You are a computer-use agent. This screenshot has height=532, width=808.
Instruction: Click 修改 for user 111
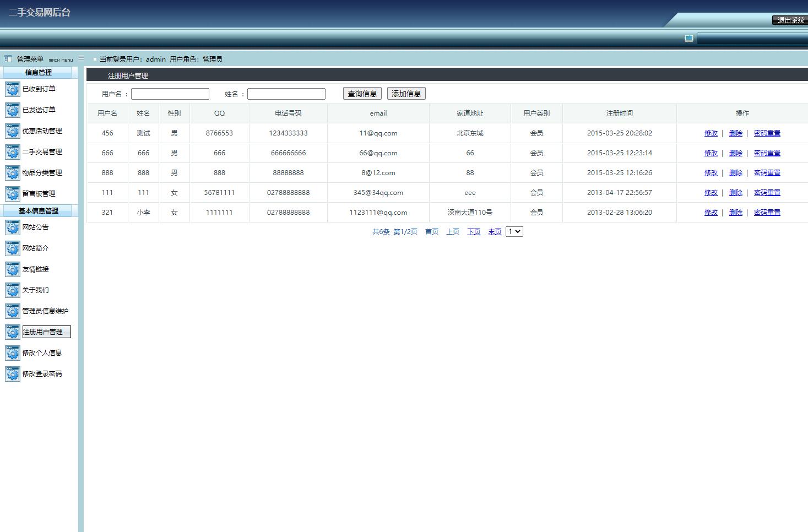pyautogui.click(x=711, y=193)
